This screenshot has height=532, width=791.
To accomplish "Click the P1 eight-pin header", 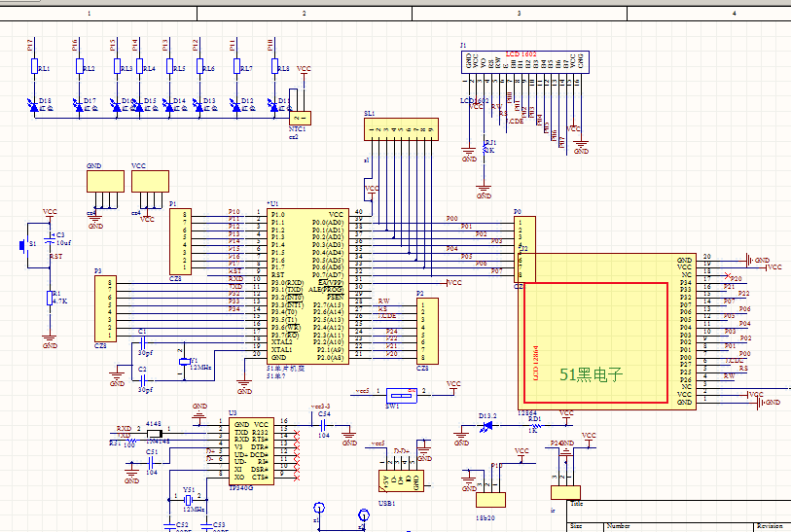I will coord(181,242).
